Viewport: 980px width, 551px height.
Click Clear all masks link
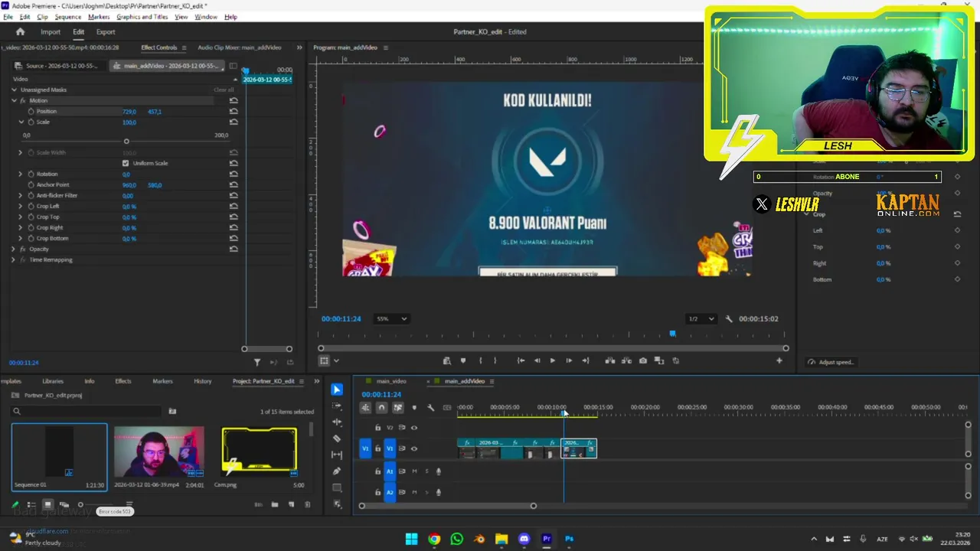pos(224,90)
